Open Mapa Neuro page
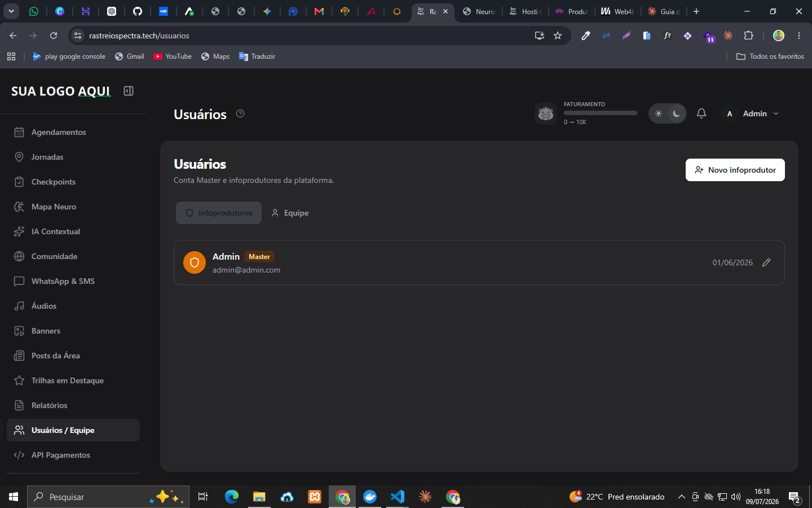Viewport: 812px width, 508px height. tap(73, 207)
